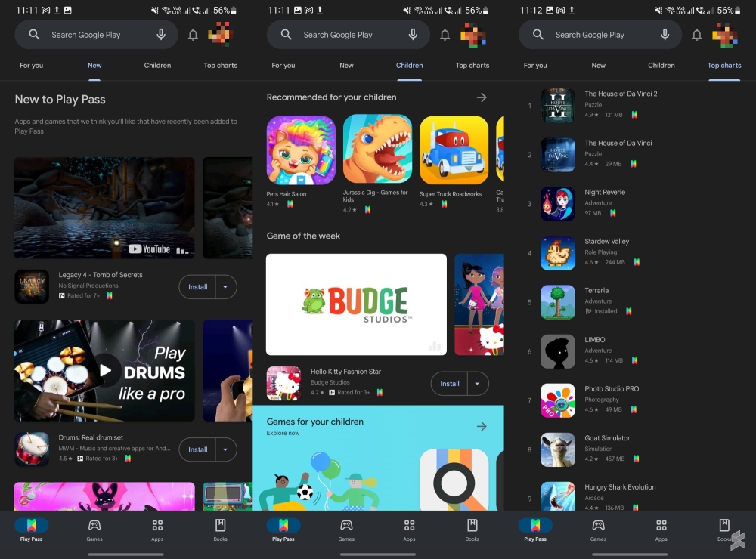Open notifications bell on the middle screen
This screenshot has height=559, width=756.
click(445, 35)
